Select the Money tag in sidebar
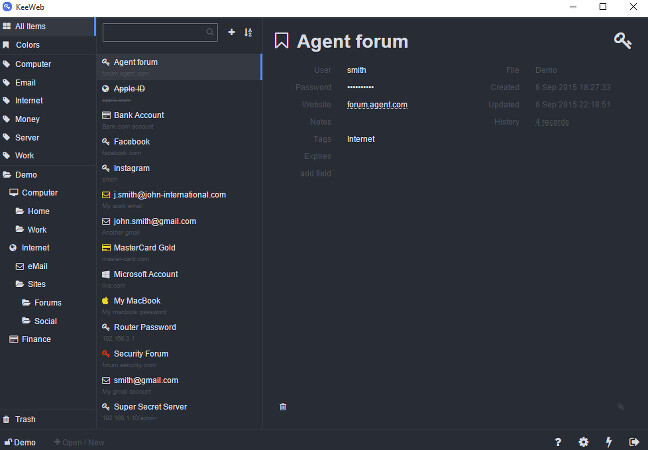Viewport: 648px width, 450px height. [x=28, y=119]
